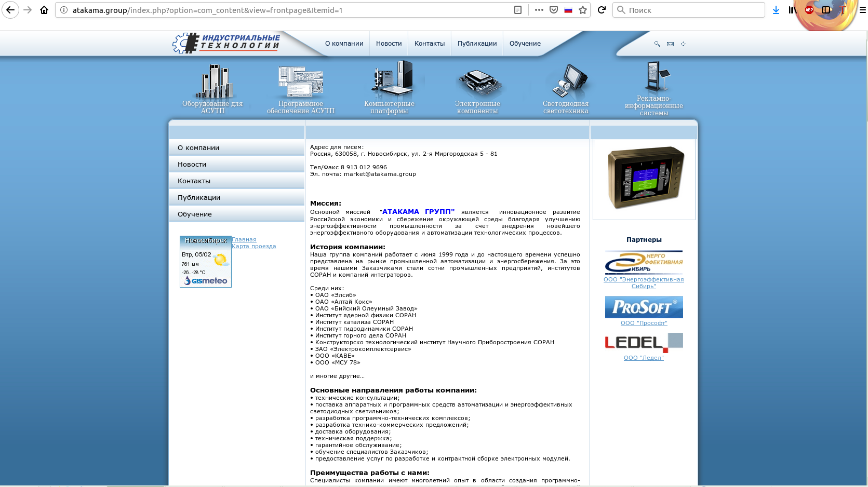The image size is (868, 487).
Task: Click the Russian flag icon in address bar
Action: (x=568, y=10)
